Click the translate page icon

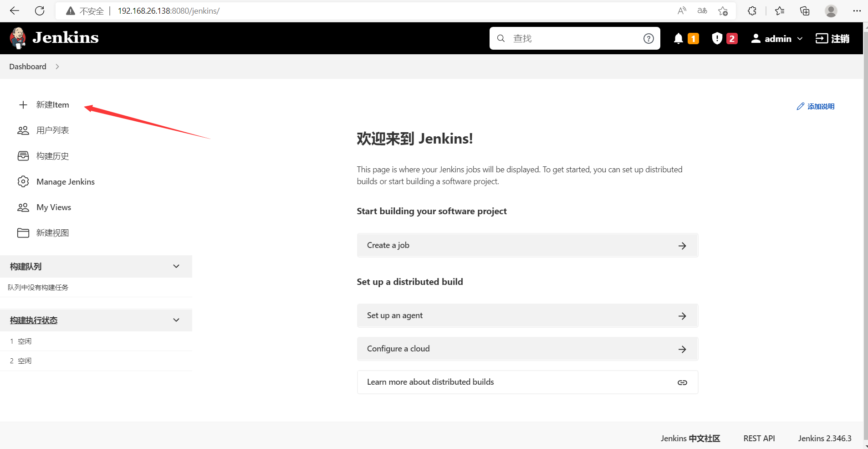(702, 11)
